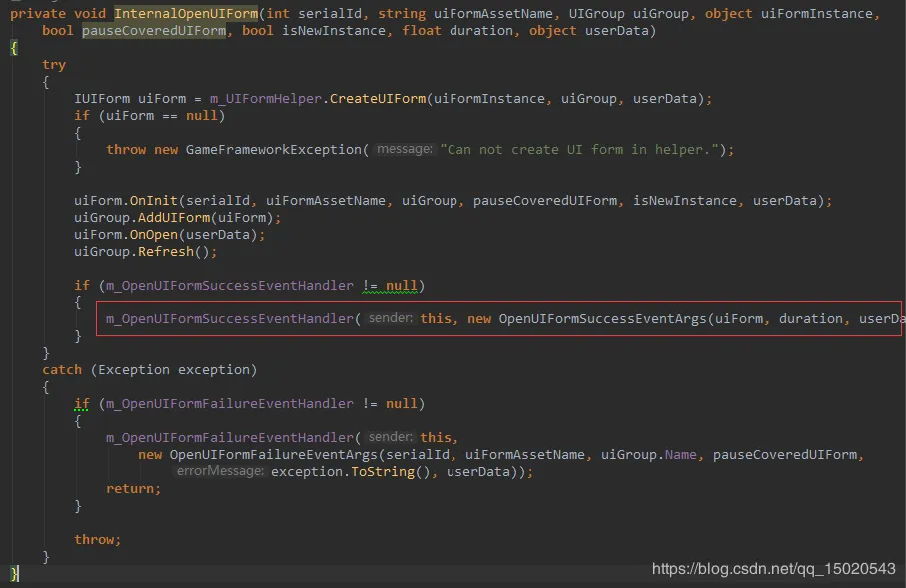Click the 'UIGroup uiGroup' parameter

point(628,13)
